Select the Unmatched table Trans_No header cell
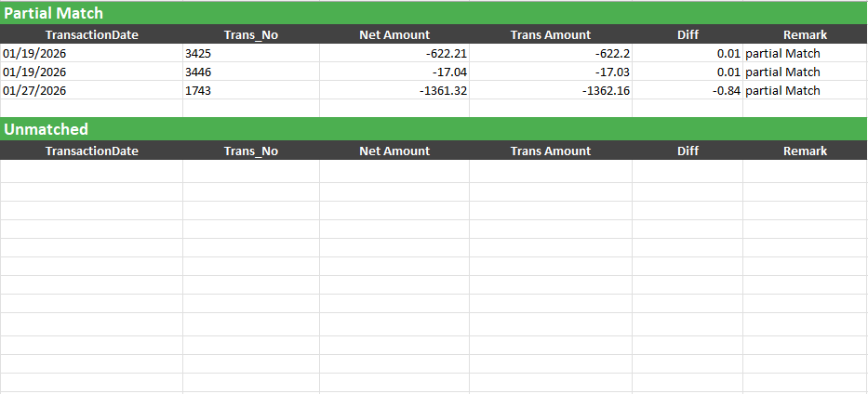This screenshot has height=394, width=868. point(251,151)
